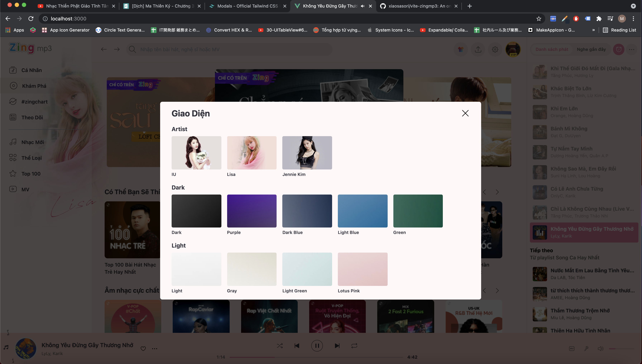
Task: Select the Lisa artist theme
Action: click(251, 152)
